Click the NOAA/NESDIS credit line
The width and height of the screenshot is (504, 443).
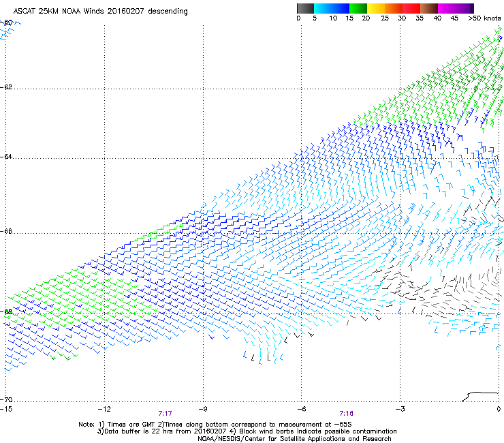coord(294,439)
